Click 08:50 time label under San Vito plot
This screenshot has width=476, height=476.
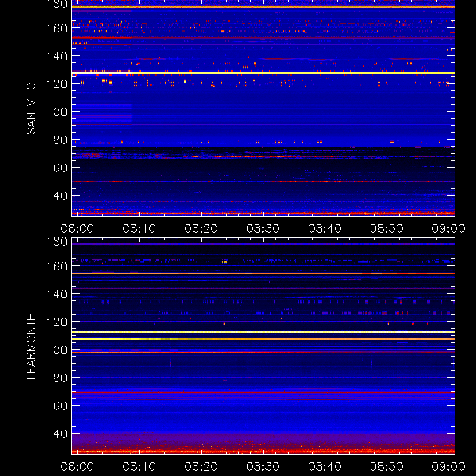pyautogui.click(x=386, y=228)
